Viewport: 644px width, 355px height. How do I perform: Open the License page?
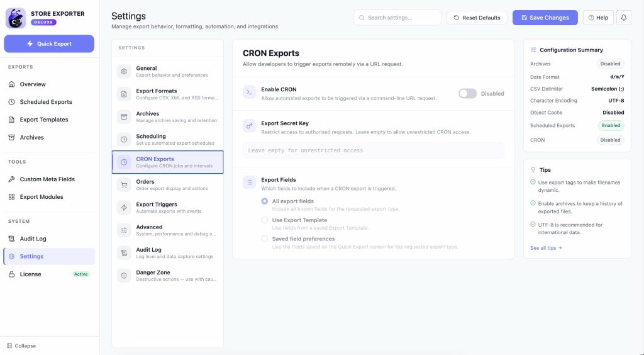point(49,274)
